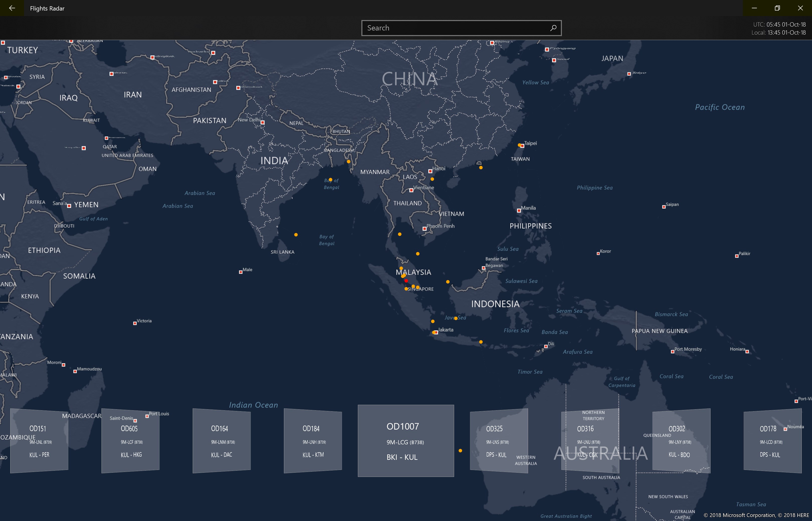Viewport: 812px width, 521px height.
Task: Click the Manila airport marker
Action: pos(519,210)
